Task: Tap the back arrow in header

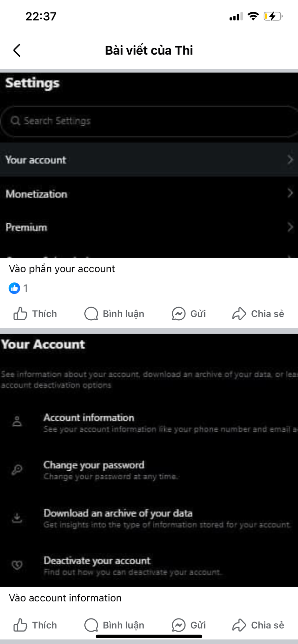Action: tap(17, 50)
